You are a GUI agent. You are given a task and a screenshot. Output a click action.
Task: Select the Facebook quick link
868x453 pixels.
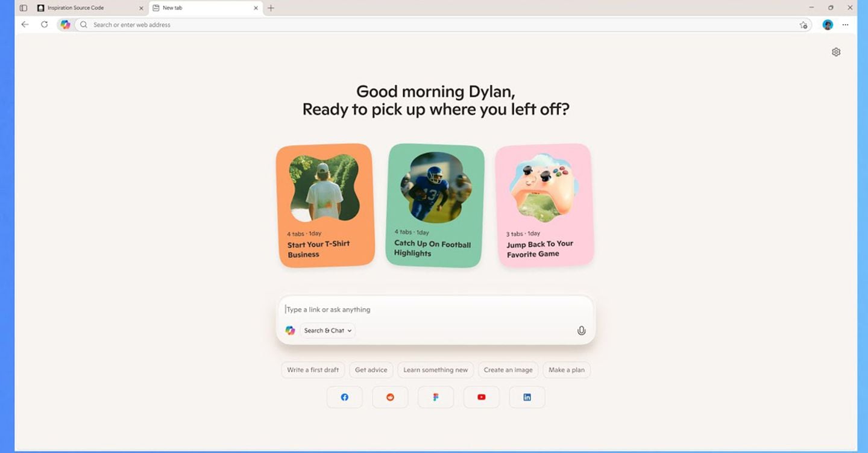point(344,397)
